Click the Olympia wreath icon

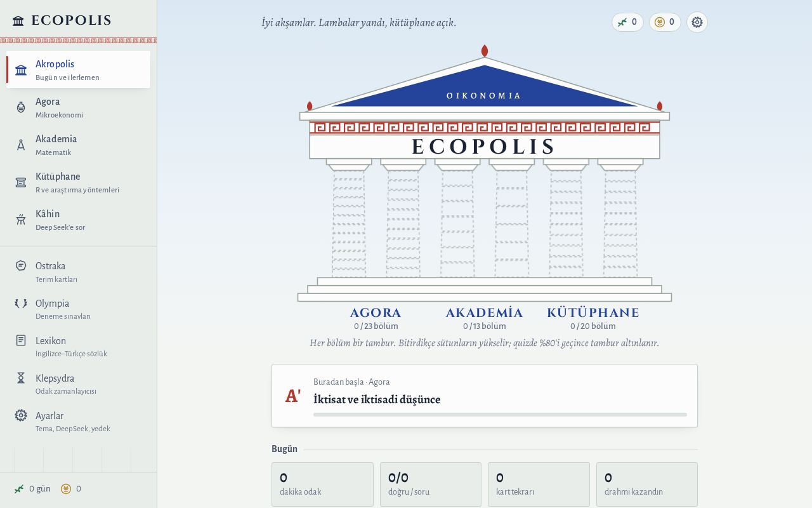click(x=21, y=303)
